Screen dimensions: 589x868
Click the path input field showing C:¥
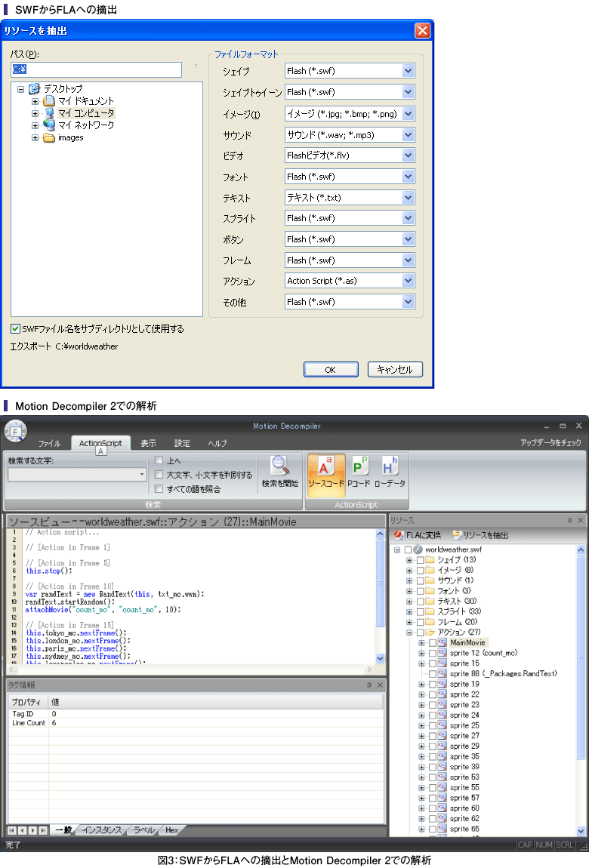click(x=96, y=69)
